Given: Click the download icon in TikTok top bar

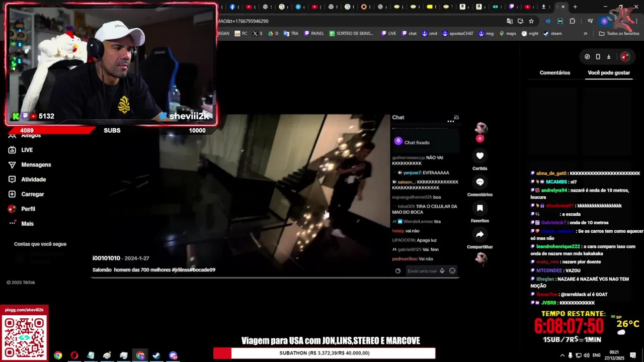Looking at the screenshot, I should pyautogui.click(x=608, y=57).
